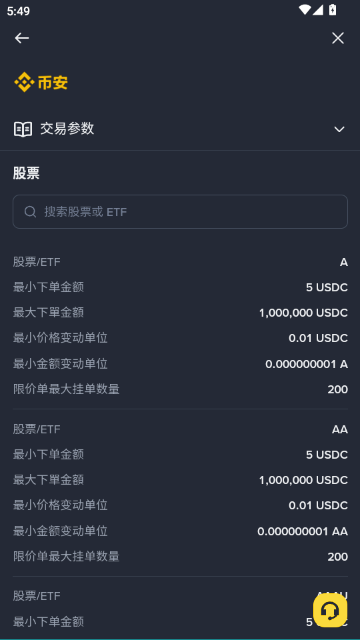Tap the Wi-Fi status icon
The height and width of the screenshot is (640, 360).
(x=304, y=10)
